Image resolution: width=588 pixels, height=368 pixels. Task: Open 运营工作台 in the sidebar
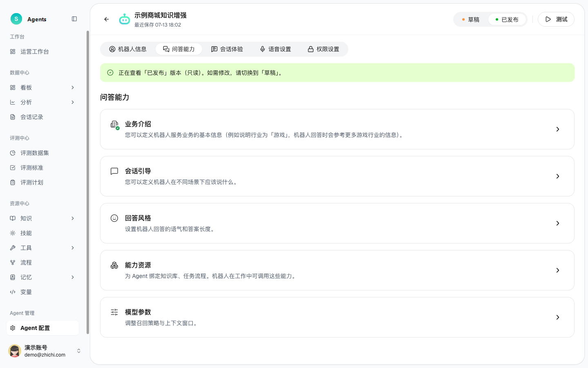(42, 52)
